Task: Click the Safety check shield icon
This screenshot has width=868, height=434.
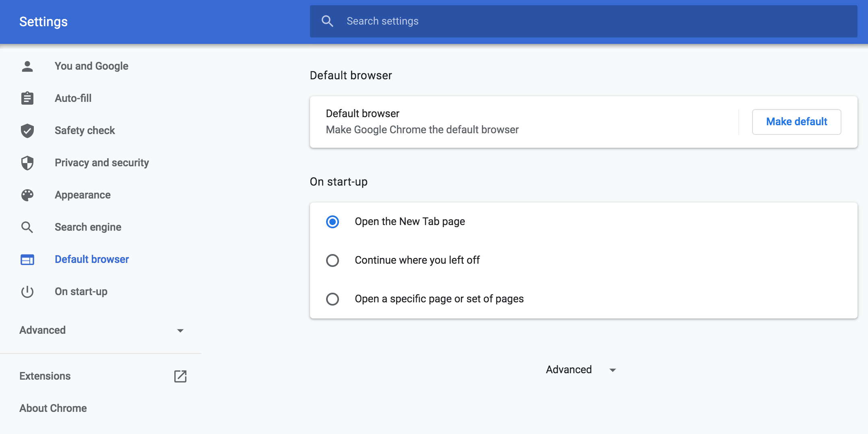Action: (27, 130)
